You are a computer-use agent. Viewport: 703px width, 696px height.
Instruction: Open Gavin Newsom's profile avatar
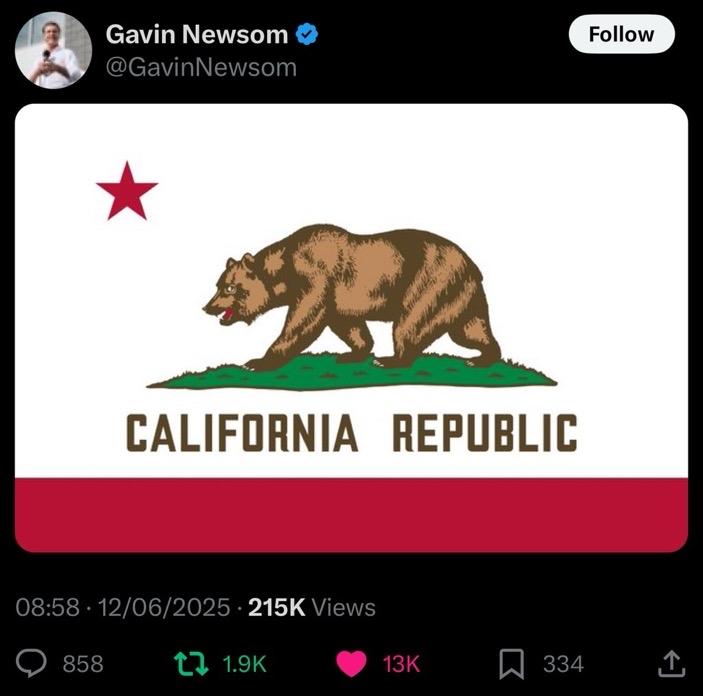pos(53,50)
